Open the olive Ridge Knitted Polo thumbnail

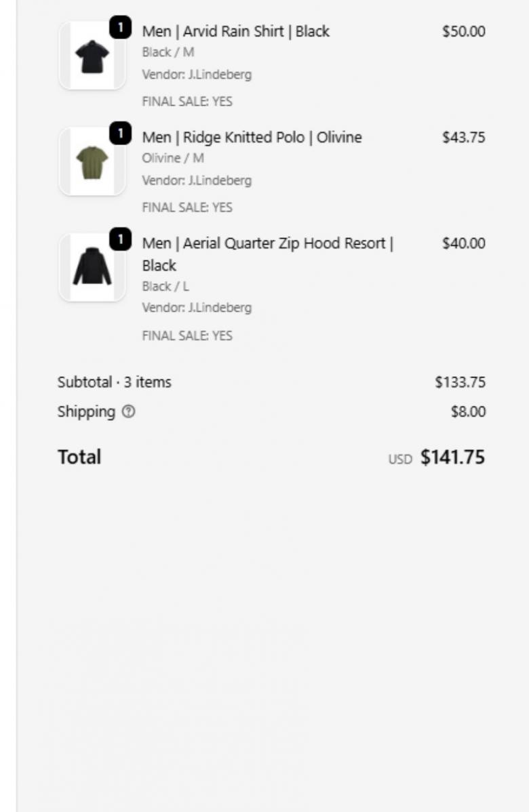pyautogui.click(x=92, y=161)
